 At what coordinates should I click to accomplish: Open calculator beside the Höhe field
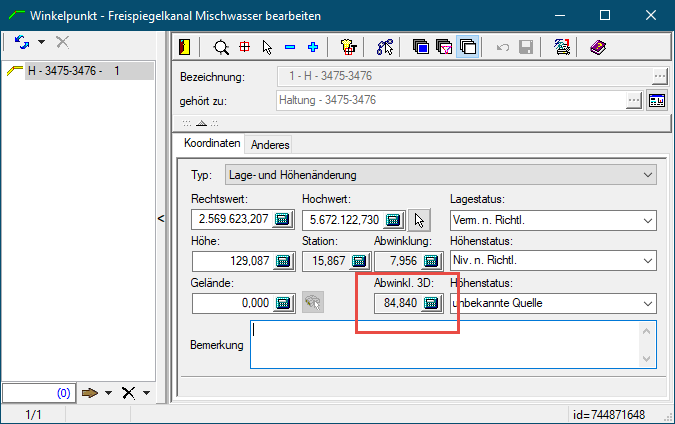(282, 261)
